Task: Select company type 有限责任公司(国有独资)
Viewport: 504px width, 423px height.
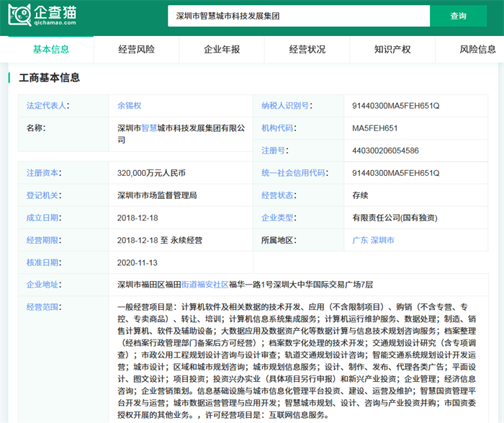Action: [x=395, y=218]
